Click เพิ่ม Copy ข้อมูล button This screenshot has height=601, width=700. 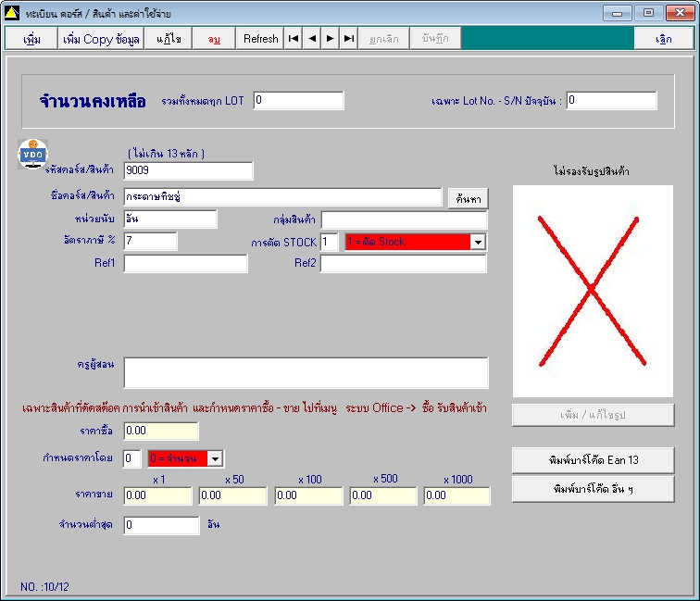click(x=101, y=38)
